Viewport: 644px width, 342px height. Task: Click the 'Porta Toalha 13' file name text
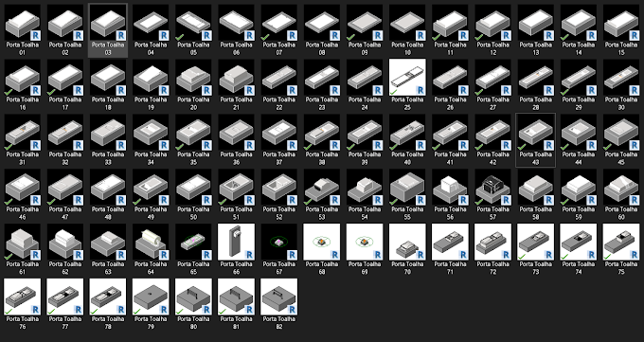(x=536, y=48)
